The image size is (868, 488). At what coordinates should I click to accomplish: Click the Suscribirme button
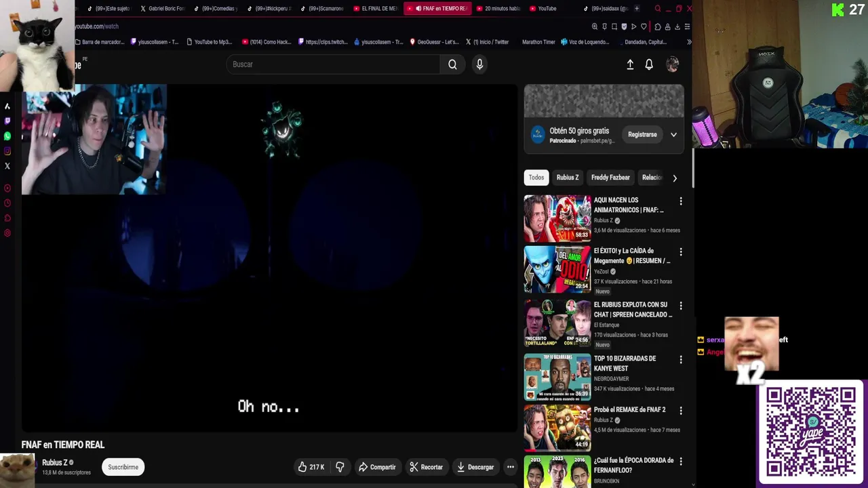(x=123, y=467)
